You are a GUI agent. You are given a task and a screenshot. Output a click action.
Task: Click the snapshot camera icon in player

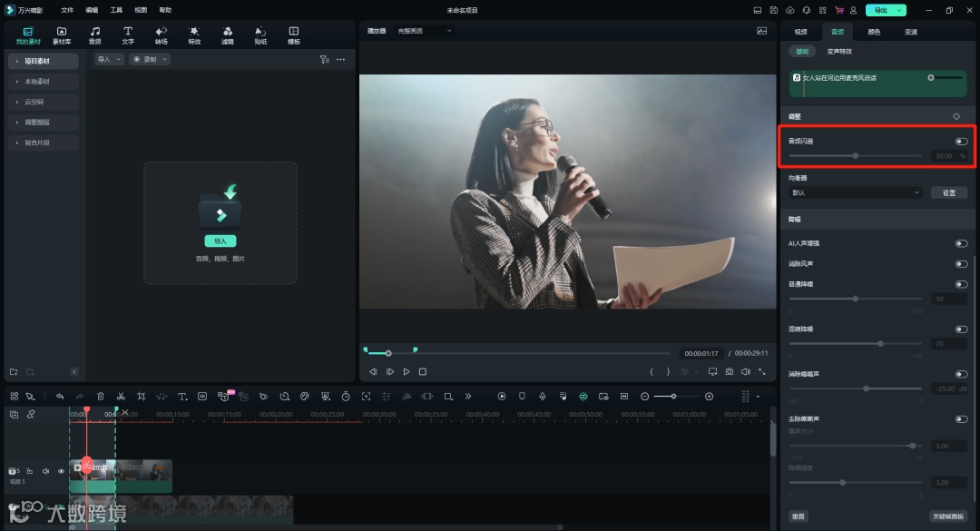point(730,371)
